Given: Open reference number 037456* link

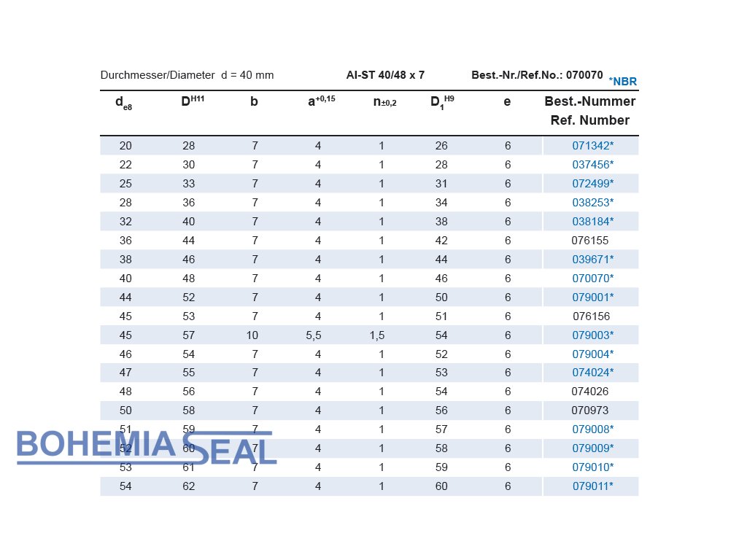Looking at the screenshot, I should click(x=592, y=165).
